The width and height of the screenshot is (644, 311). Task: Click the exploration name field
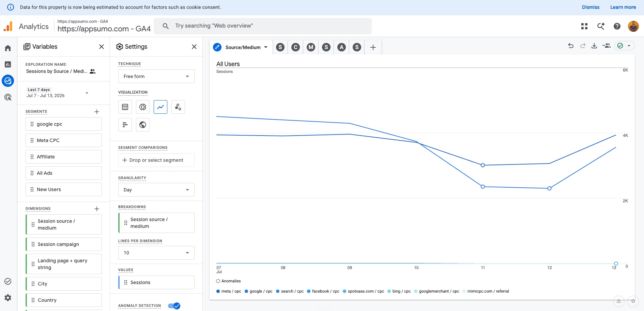pos(57,71)
